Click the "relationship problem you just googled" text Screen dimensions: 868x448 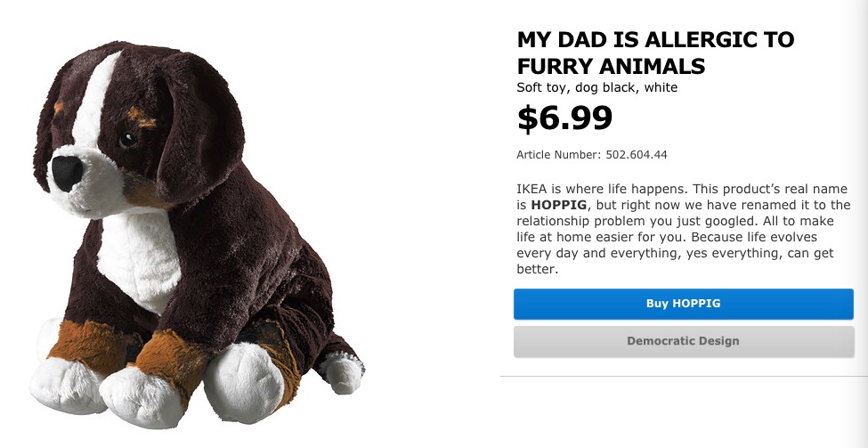pyautogui.click(x=623, y=222)
